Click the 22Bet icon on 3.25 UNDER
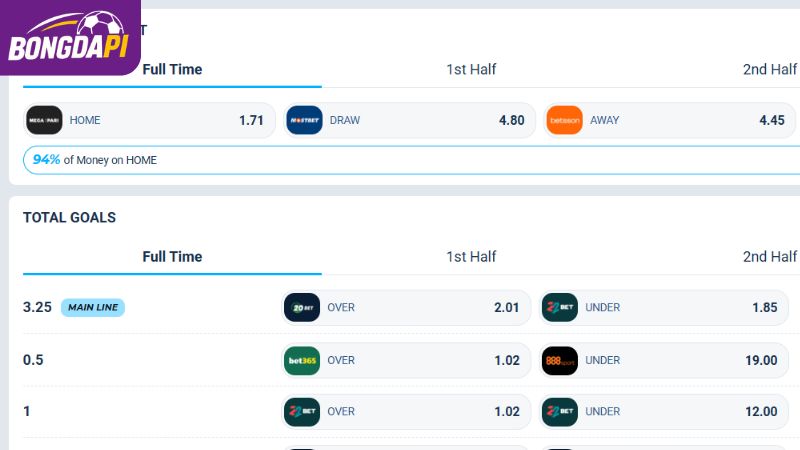 [x=560, y=308]
